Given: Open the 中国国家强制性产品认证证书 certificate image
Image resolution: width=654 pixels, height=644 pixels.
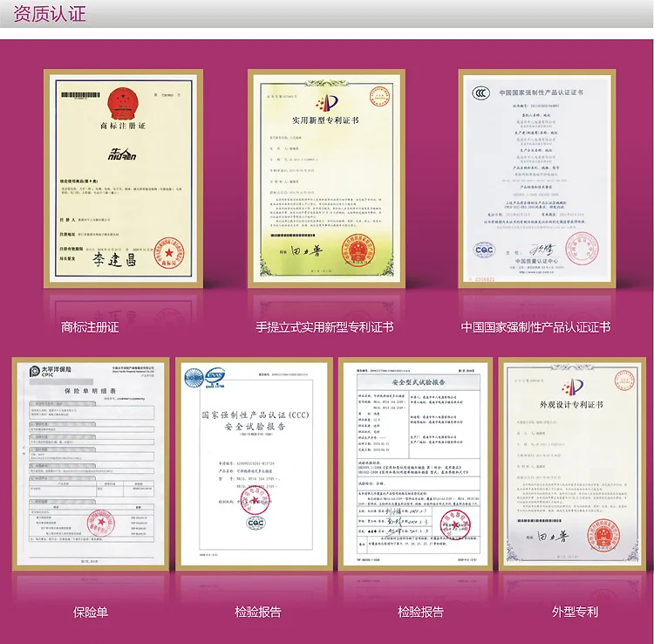Looking at the screenshot, I should 537,178.
